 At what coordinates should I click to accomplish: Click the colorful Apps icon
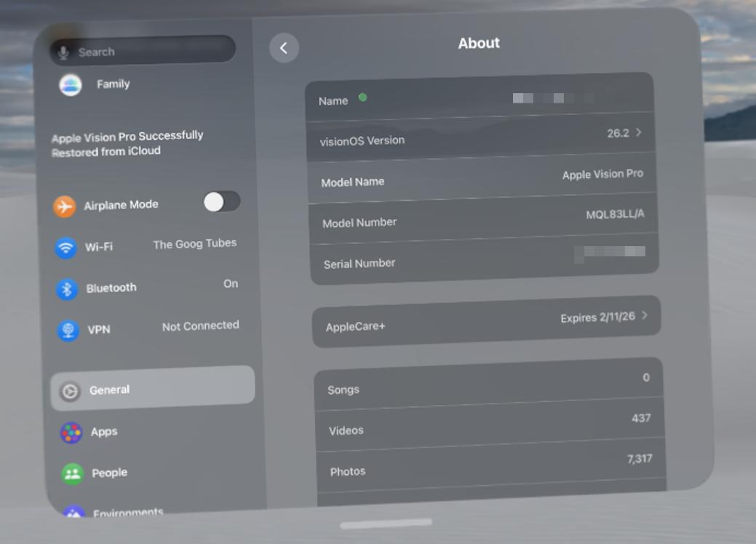click(71, 433)
